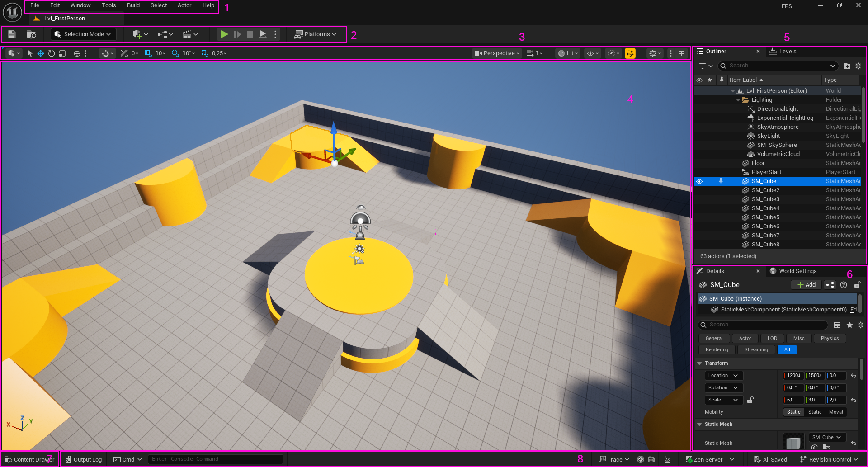Open the Browse content folder icon
The width and height of the screenshot is (868, 467).
point(31,34)
